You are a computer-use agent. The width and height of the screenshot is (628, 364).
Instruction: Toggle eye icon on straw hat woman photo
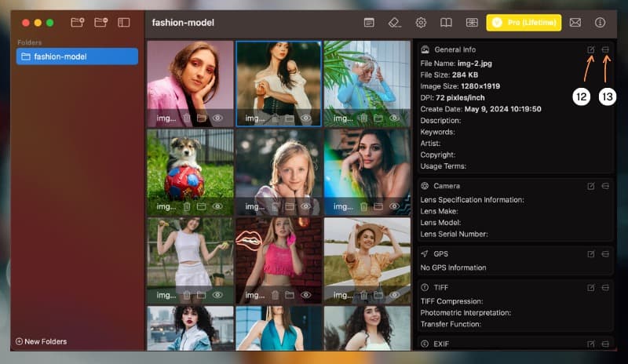395,295
